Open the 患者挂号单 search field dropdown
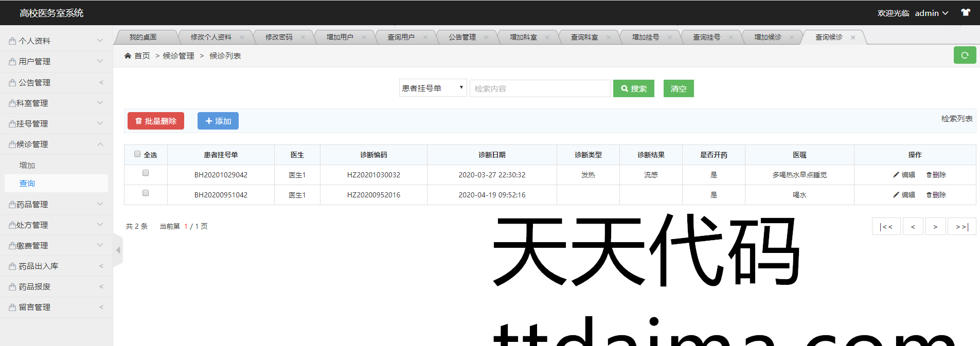This screenshot has width=980, height=346. [x=433, y=88]
